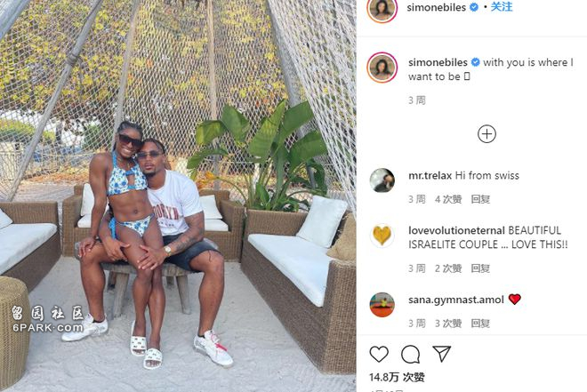Open simonebiles avatar in the post header

tap(382, 8)
